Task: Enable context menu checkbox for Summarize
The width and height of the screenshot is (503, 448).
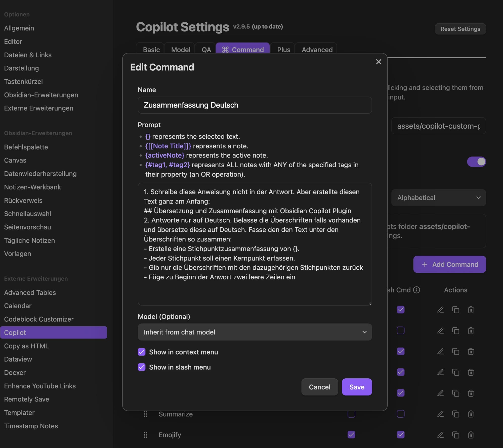Action: (x=351, y=414)
